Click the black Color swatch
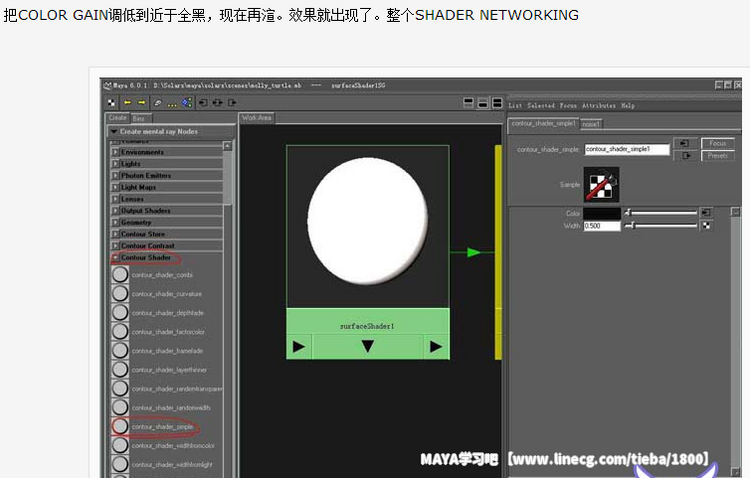This screenshot has height=478, width=750. coord(602,213)
